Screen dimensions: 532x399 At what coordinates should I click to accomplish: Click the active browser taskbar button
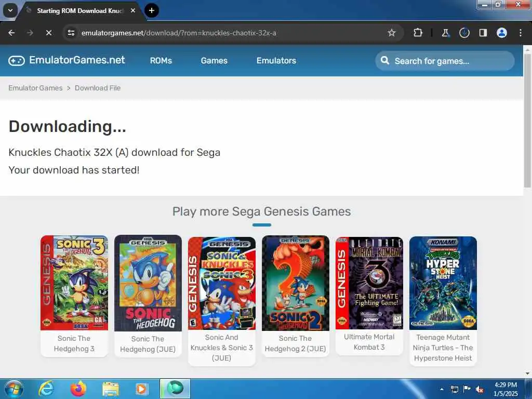175,389
